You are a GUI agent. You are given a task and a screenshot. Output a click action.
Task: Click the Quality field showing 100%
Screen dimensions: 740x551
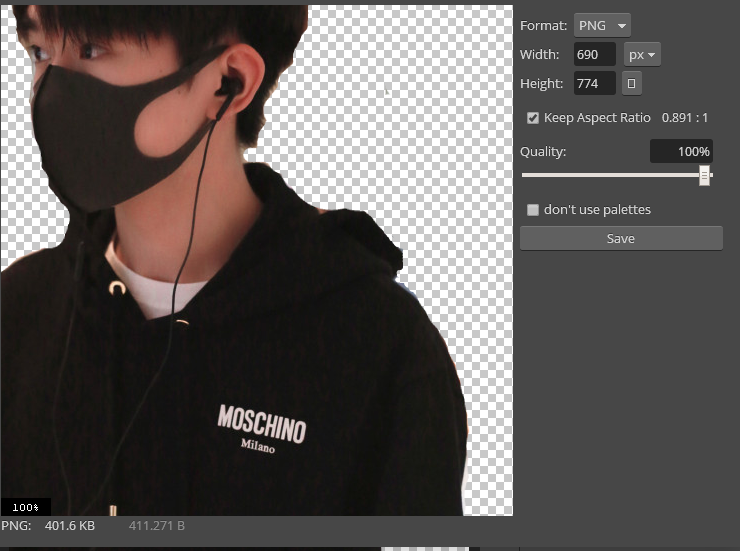pyautogui.click(x=681, y=151)
